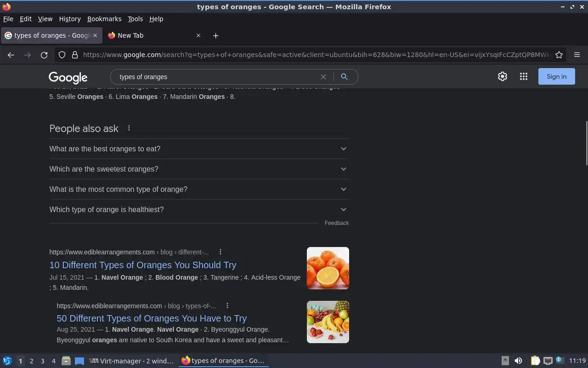Open the update notification tray icon
This screenshot has width=588, height=368.
559,360
